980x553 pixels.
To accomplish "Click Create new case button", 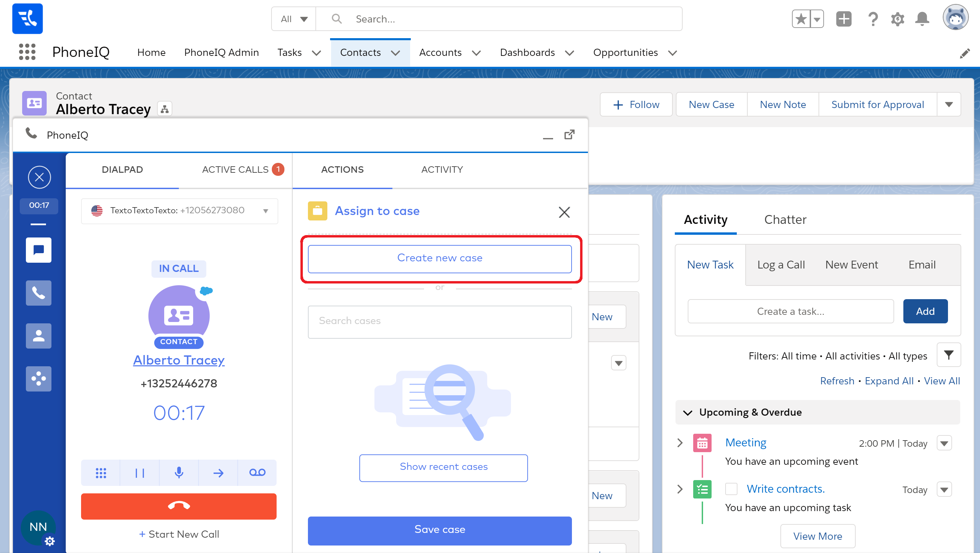I will click(x=439, y=258).
